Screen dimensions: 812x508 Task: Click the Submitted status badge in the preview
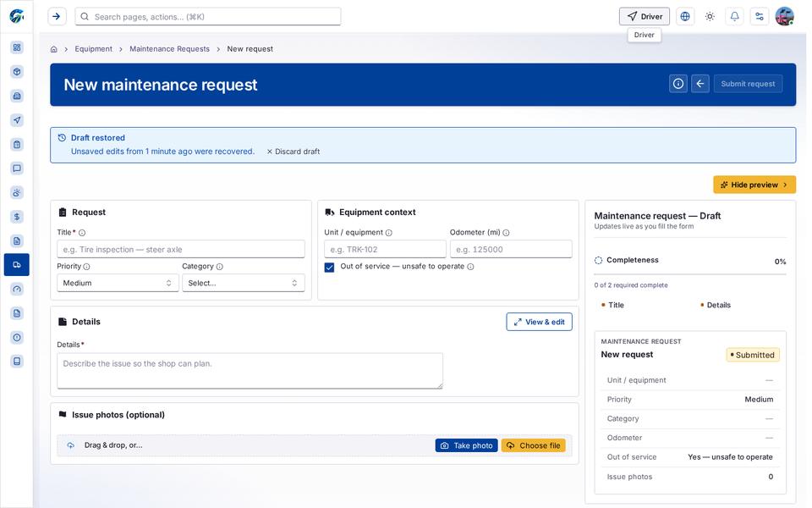point(753,355)
